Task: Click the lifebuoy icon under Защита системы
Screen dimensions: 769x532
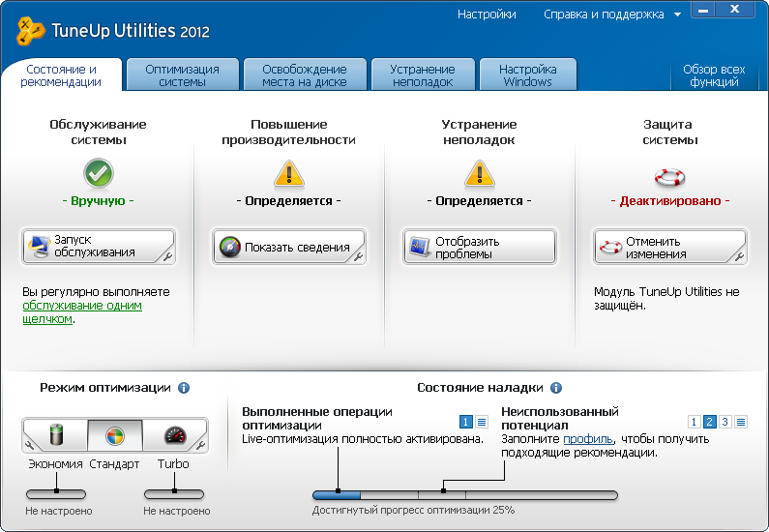Action: tap(670, 177)
